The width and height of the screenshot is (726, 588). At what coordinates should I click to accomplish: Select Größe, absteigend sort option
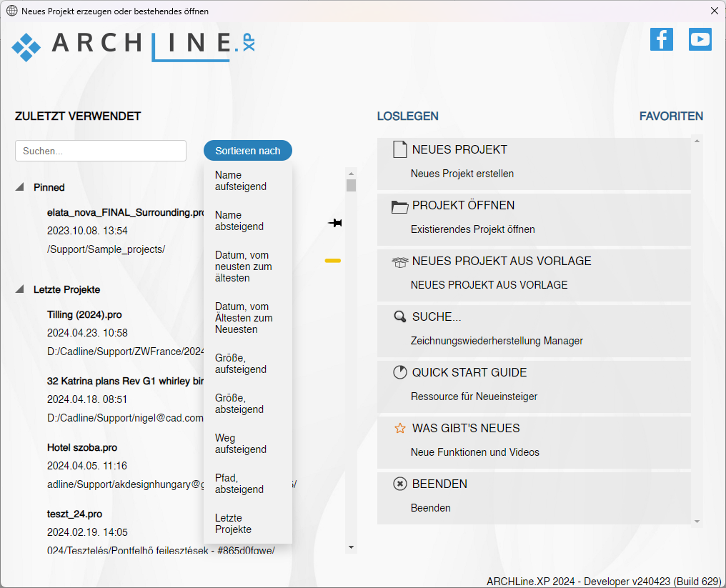(x=239, y=404)
